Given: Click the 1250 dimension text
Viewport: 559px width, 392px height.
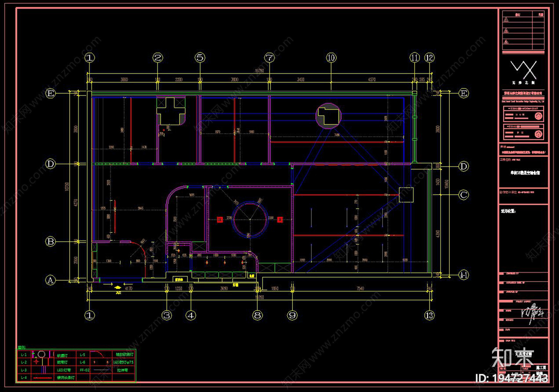Looking at the screenshot, I should click(x=179, y=289).
